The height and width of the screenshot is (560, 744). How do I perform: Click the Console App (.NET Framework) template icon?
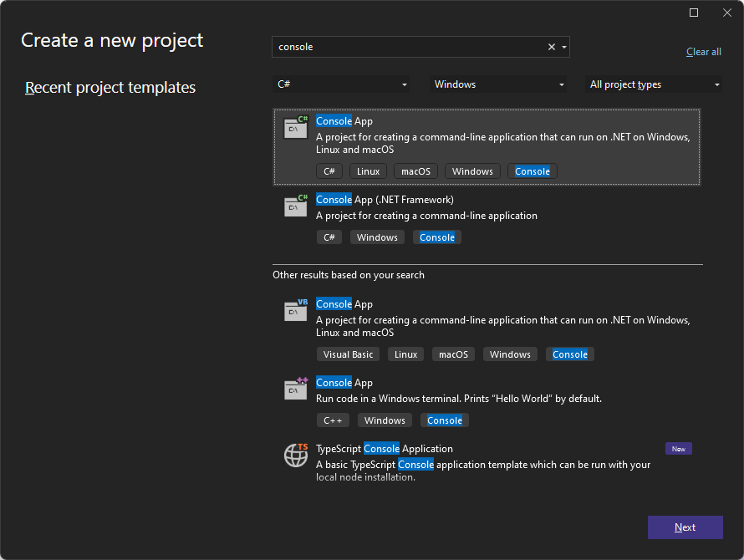[x=295, y=206]
